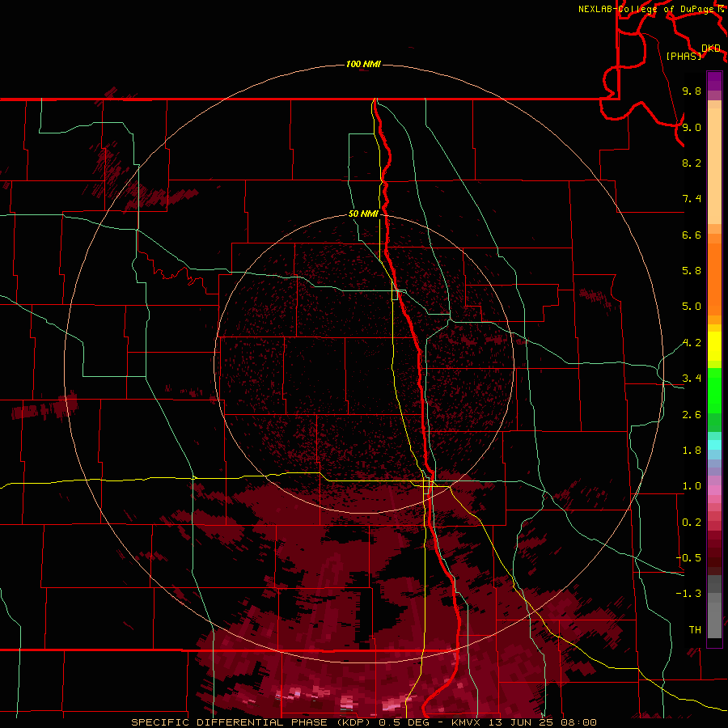Click the DKD product label

click(711, 48)
